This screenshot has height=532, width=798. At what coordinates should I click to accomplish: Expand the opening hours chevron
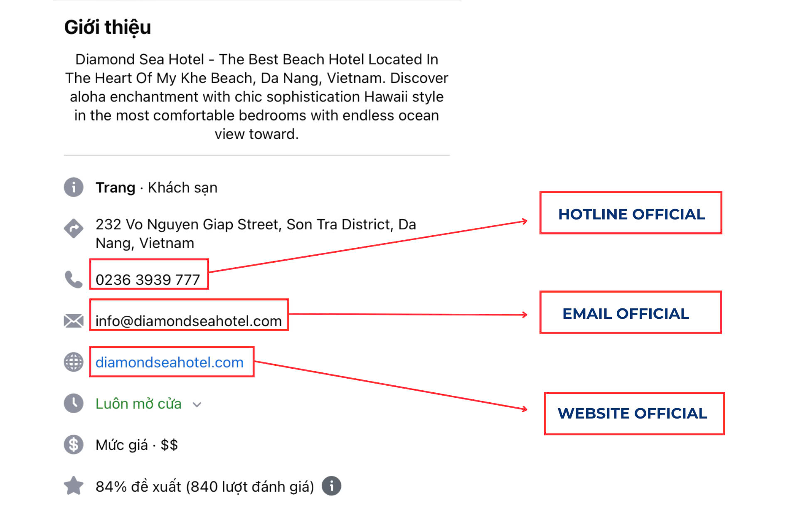(x=197, y=404)
